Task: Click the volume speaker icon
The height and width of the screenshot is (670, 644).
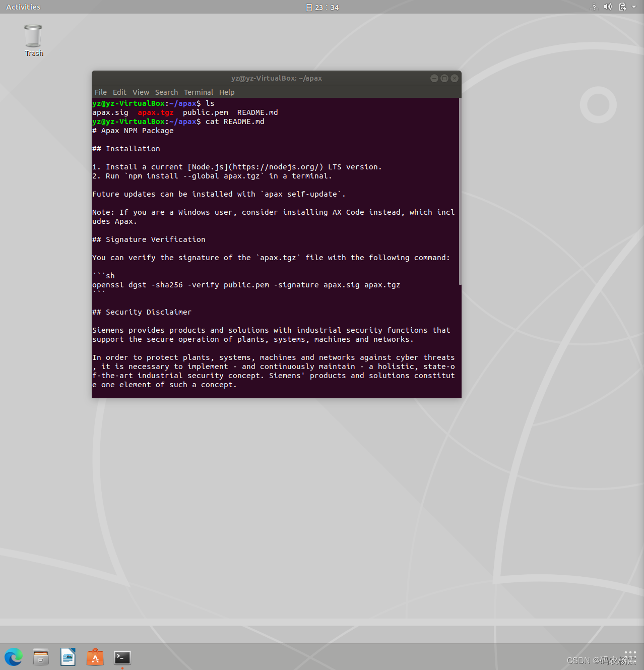Action: [608, 7]
